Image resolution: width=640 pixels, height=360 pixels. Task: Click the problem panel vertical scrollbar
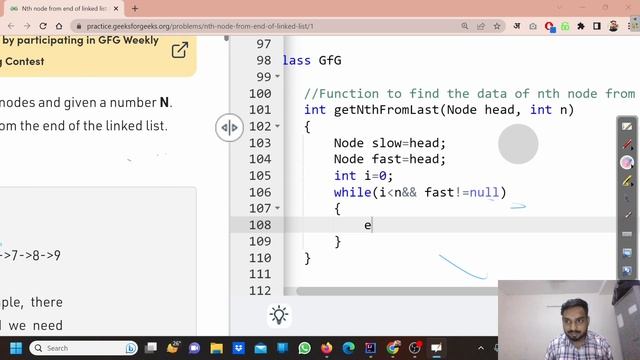click(227, 39)
